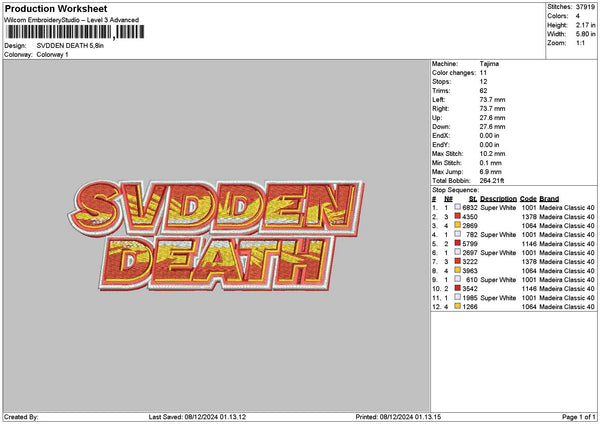Pick the yellow swatch in stop 8
This screenshot has width=600, height=424.
click(x=457, y=271)
